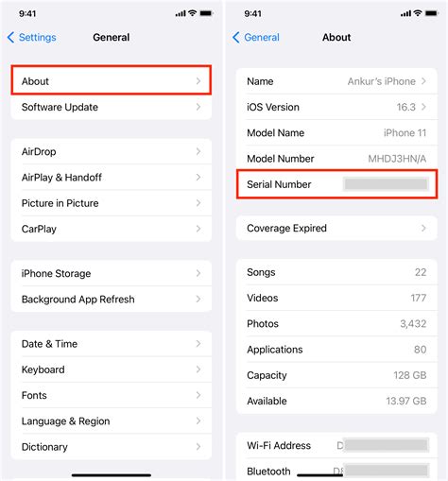This screenshot has height=481, width=448.
Task: Tap the battery icon in the right screen
Action: tap(432, 13)
